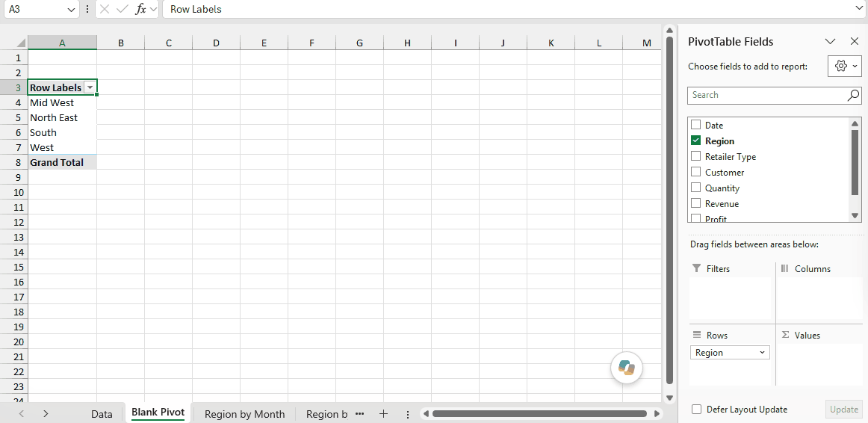Select cell Mid West
Viewport: 868px width, 423px height.
tap(62, 102)
